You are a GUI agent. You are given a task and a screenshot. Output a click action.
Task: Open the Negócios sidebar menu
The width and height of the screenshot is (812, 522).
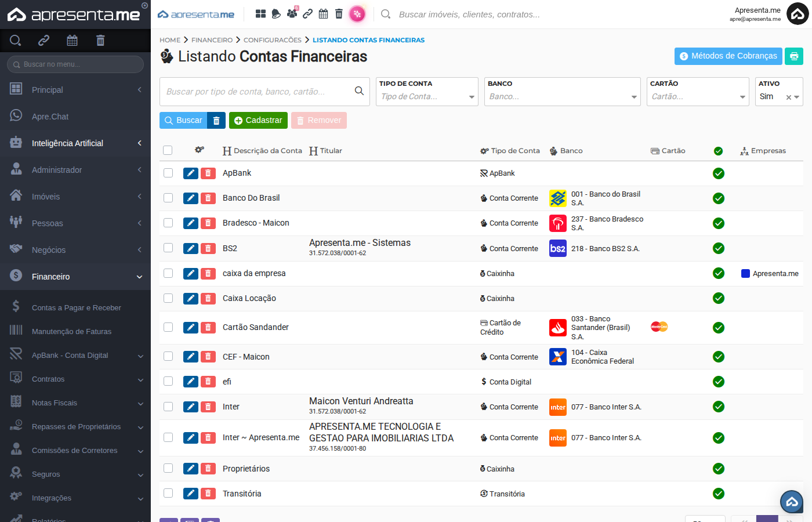point(75,250)
